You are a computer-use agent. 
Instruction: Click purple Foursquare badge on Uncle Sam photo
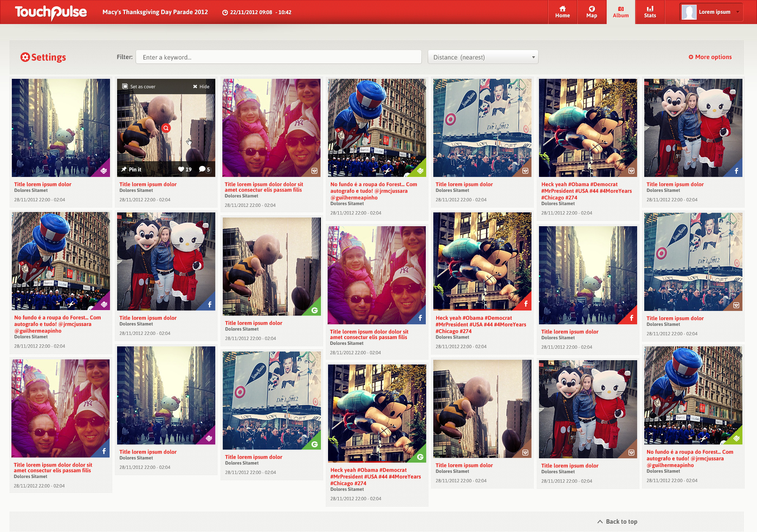pos(104,304)
